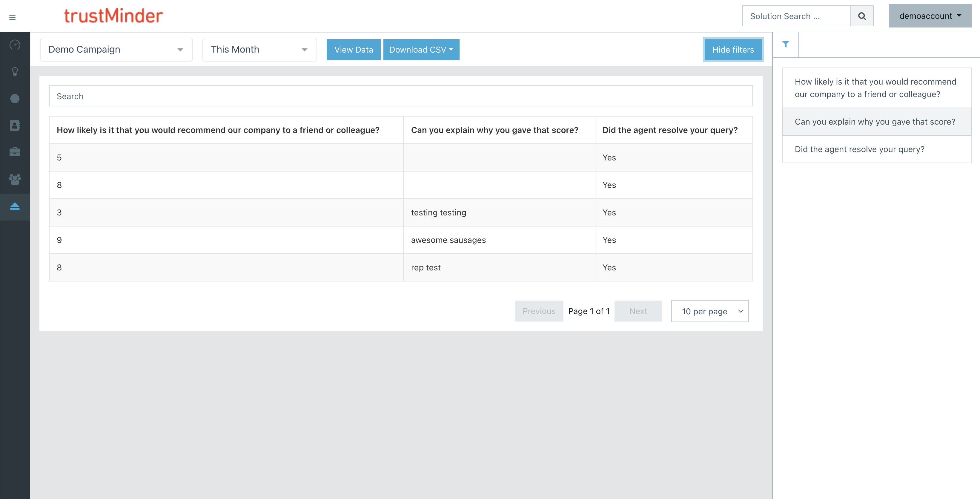The image size is (980, 499).
Task: Open the lightbulb insights sidebar icon
Action: 15,71
